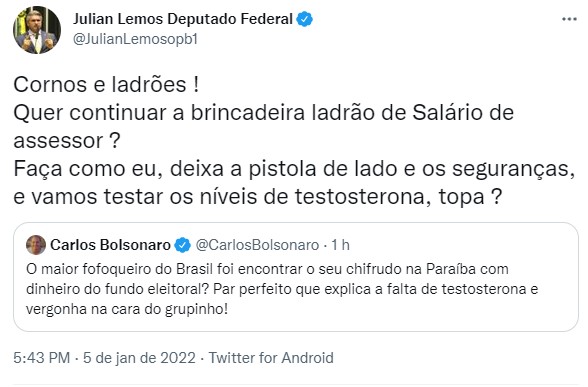Visit the @JulianLemosopb1 handle
The image size is (588, 387).
[135, 39]
